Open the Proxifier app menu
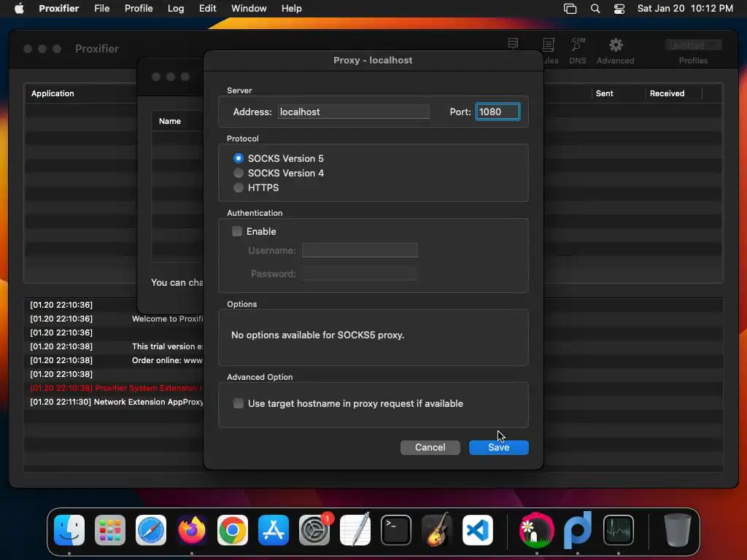The image size is (747, 560). tap(58, 9)
